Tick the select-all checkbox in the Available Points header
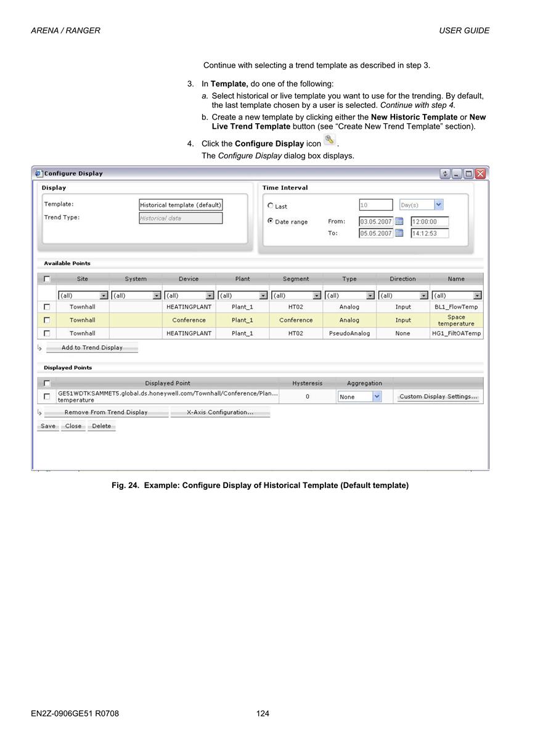Screen dimensions: 535x756 [x=47, y=279]
